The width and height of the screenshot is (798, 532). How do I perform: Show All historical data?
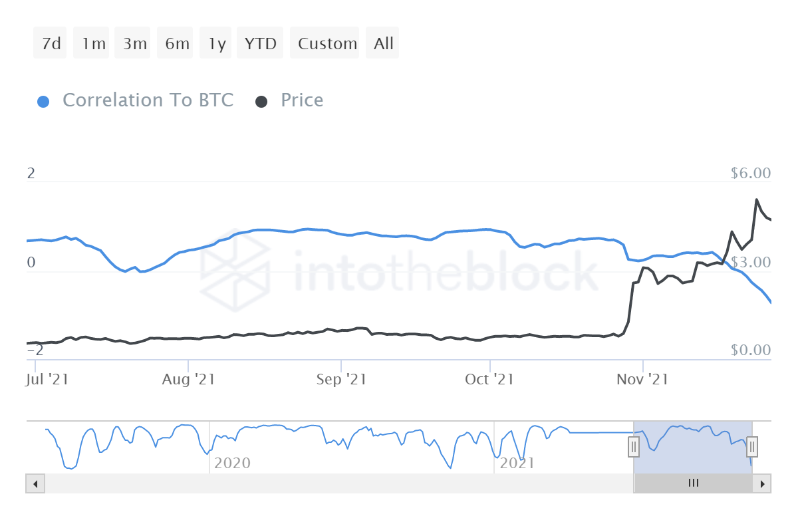[x=383, y=43]
